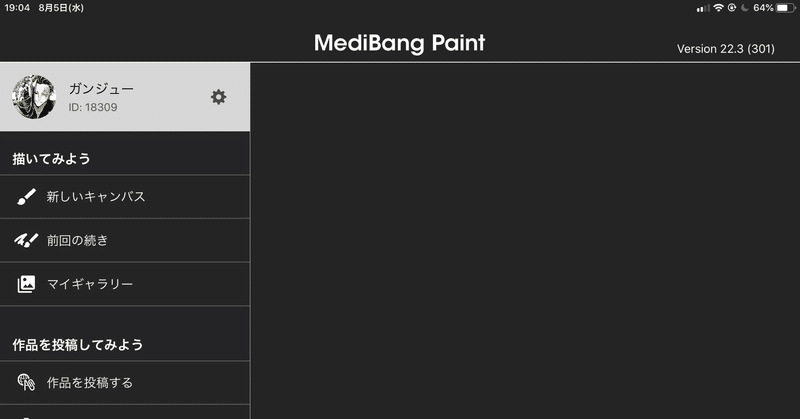The image size is (800, 419).
Task: Tap the Version 22.3 (301) label
Action: pyautogui.click(x=726, y=49)
